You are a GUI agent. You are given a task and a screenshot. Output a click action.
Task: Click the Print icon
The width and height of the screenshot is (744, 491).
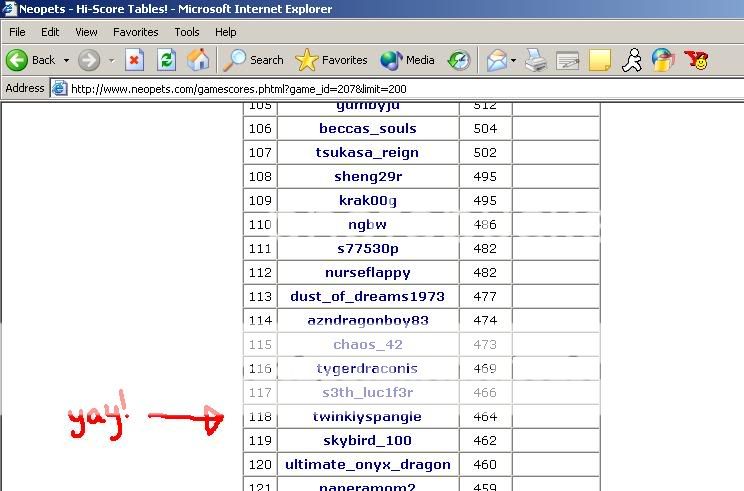point(536,60)
